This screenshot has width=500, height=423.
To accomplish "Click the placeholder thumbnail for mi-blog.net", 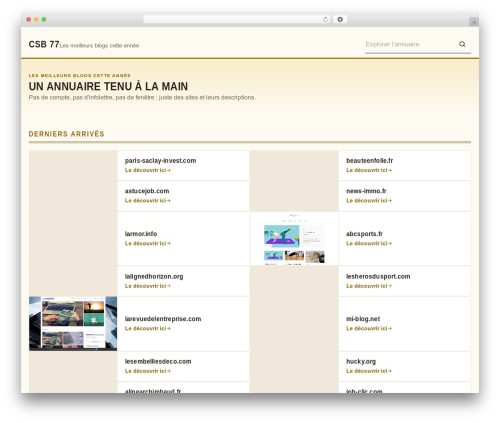I will click(294, 324).
